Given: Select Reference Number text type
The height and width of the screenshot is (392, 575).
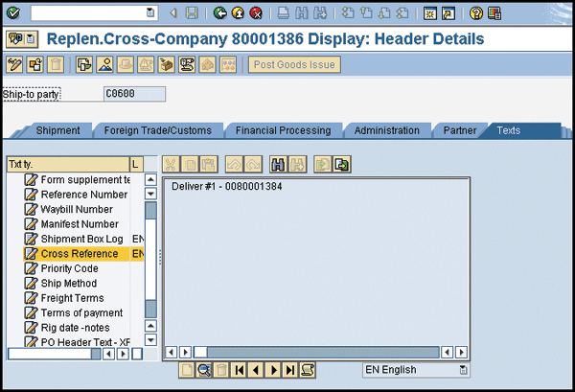Looking at the screenshot, I should coord(84,195).
